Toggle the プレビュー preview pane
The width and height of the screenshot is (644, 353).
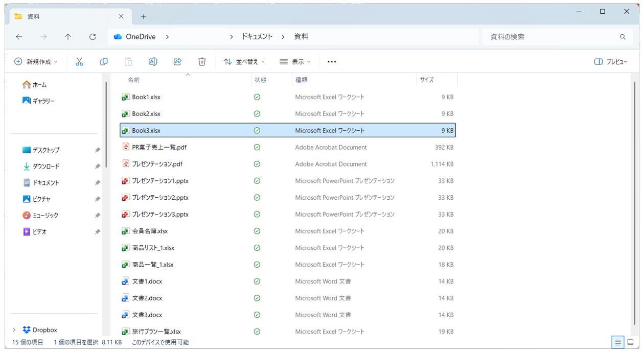pos(611,62)
